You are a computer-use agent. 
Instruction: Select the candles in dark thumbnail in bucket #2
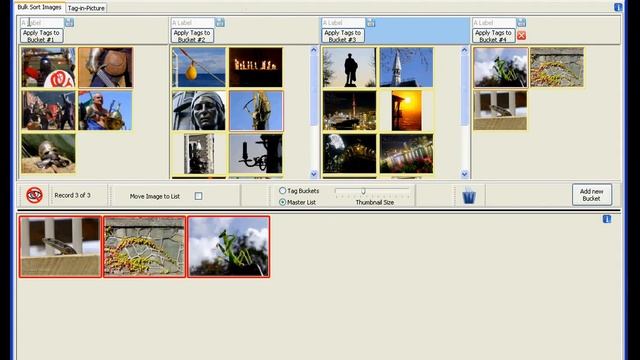click(256, 67)
